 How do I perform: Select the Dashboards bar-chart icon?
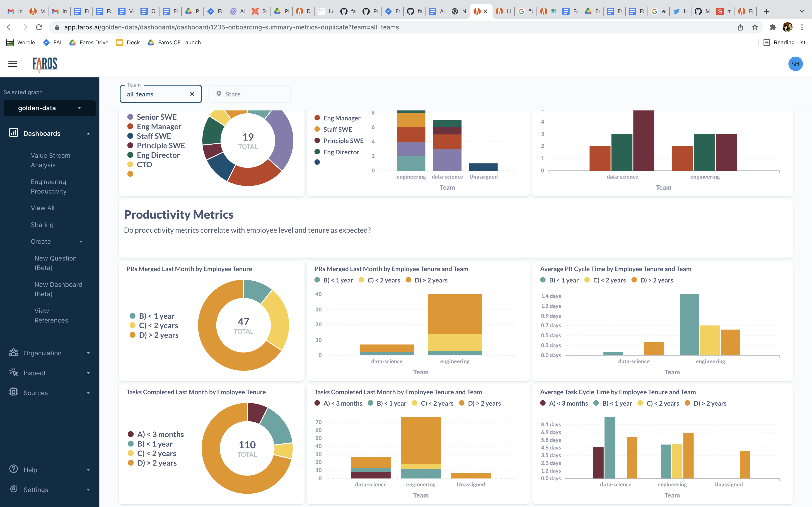[x=13, y=133]
